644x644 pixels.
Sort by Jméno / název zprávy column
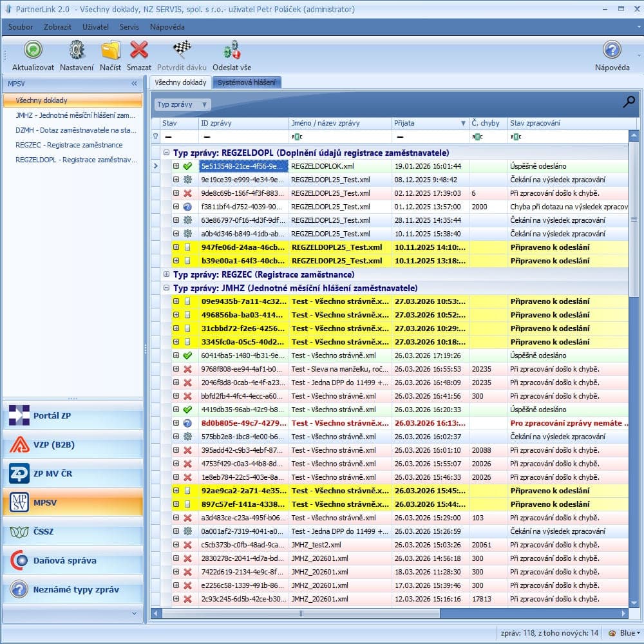pos(340,123)
